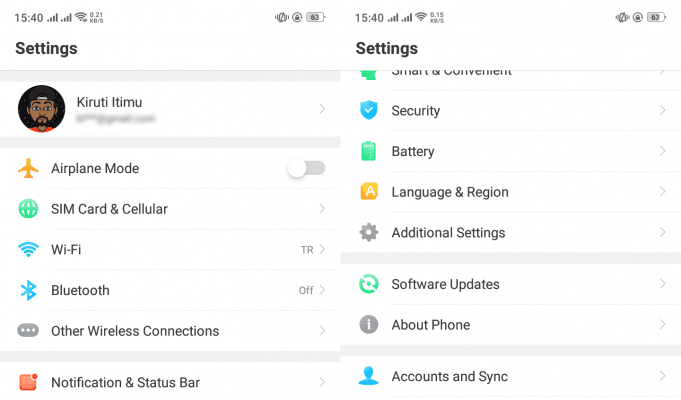Expand Bluetooth using the chevron beside Off
This screenshot has height=400, width=681.
coord(322,290)
